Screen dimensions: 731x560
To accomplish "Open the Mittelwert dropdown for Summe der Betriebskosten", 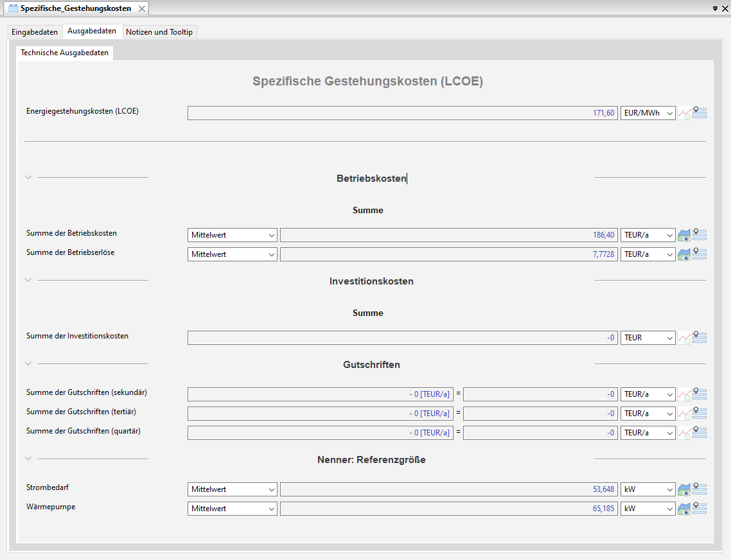I will [233, 235].
